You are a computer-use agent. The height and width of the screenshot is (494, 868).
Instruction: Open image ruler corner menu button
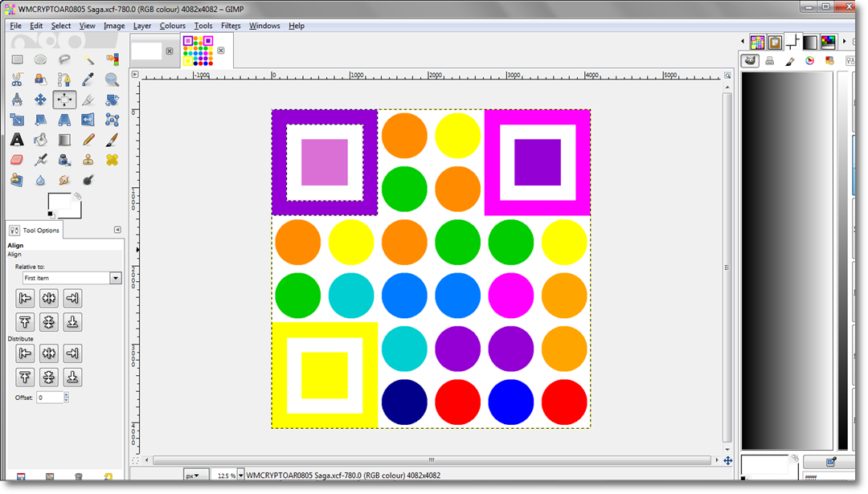(x=134, y=74)
